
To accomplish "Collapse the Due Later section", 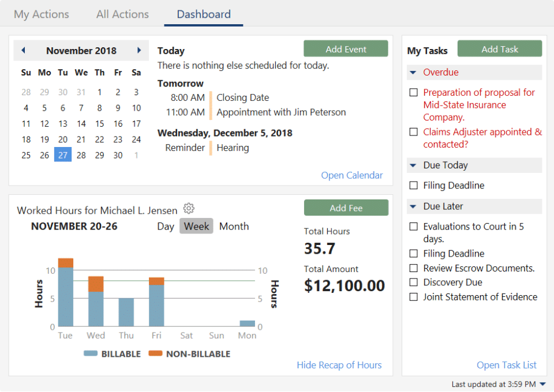I will pos(413,206).
